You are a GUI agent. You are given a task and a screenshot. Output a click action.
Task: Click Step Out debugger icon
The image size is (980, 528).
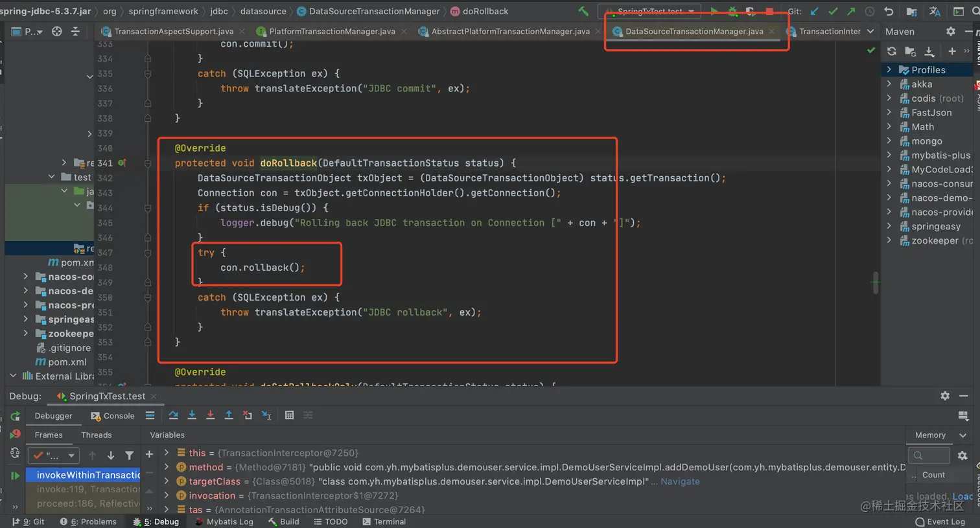[x=229, y=415]
